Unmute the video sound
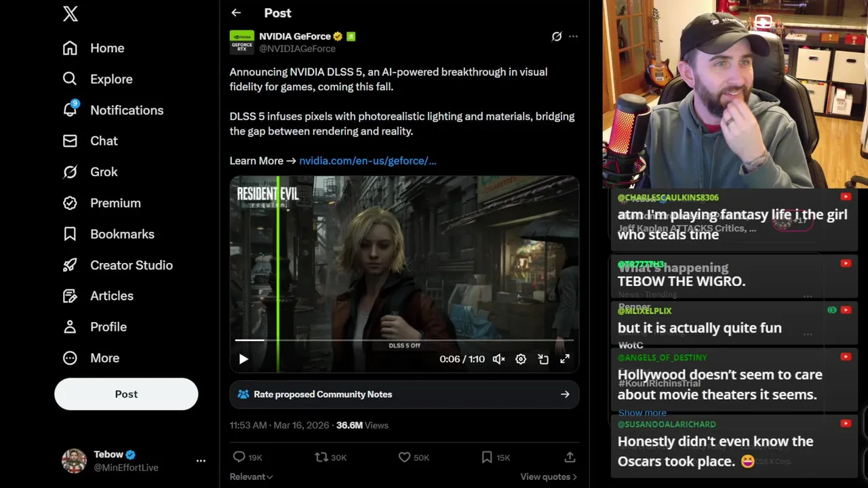This screenshot has height=488, width=868. (498, 359)
